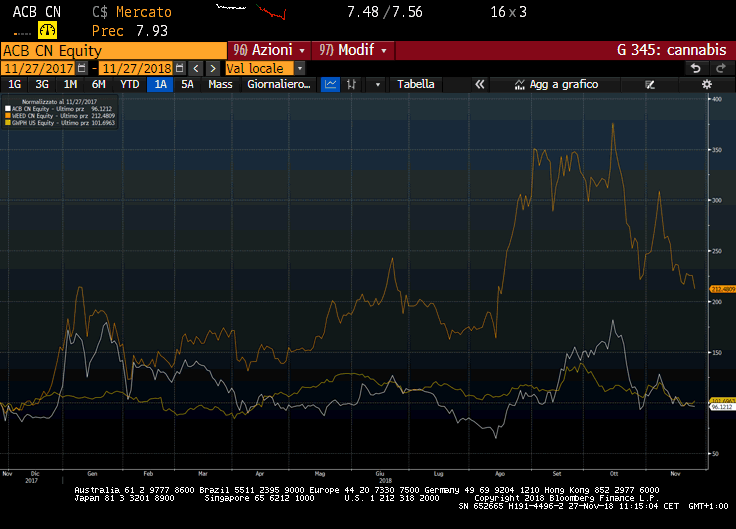Open the 96) Azioni dropdown menu

(269, 50)
